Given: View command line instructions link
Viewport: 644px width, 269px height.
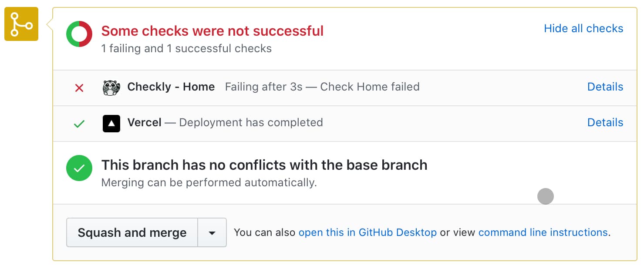Looking at the screenshot, I should coord(543,232).
